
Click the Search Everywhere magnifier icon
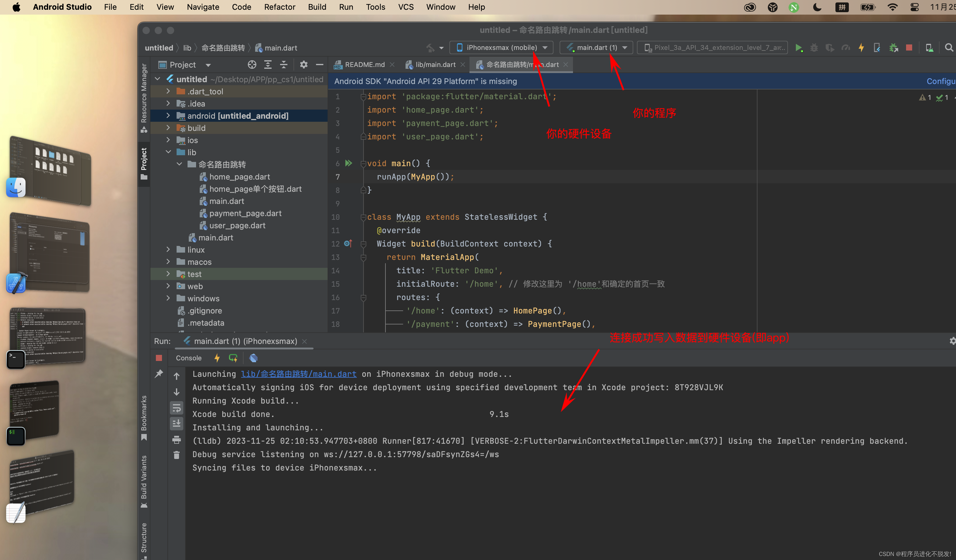click(x=948, y=48)
